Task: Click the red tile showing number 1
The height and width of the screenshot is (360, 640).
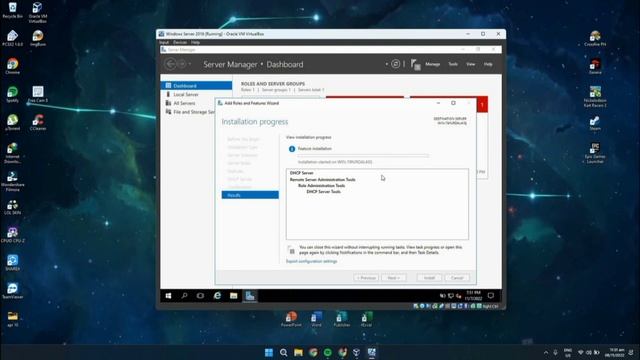Action: click(x=482, y=104)
